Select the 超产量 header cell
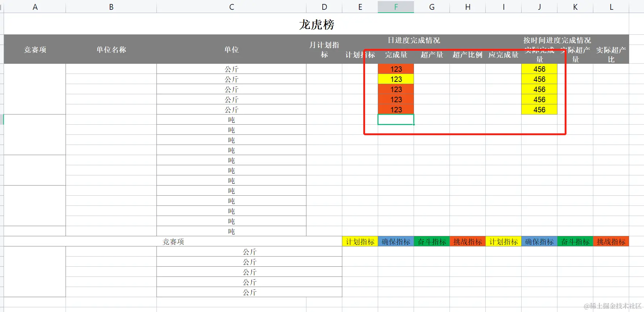The image size is (644, 312). point(432,55)
